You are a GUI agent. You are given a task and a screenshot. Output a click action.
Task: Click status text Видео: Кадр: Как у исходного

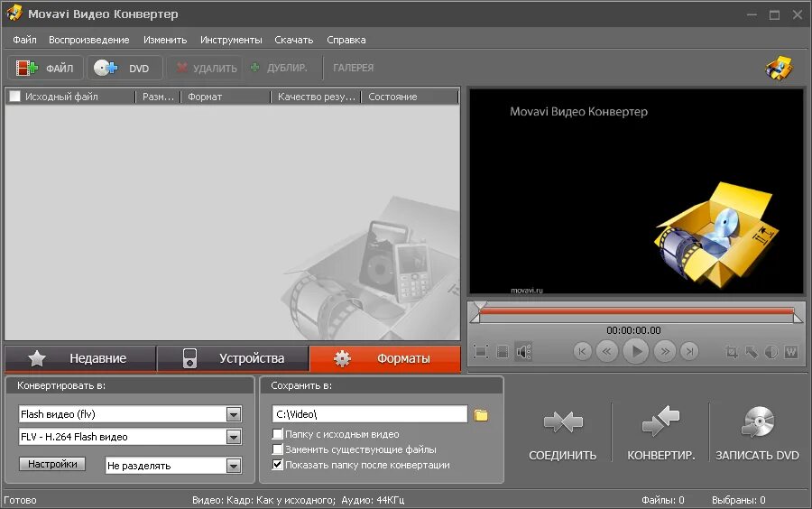coord(263,500)
